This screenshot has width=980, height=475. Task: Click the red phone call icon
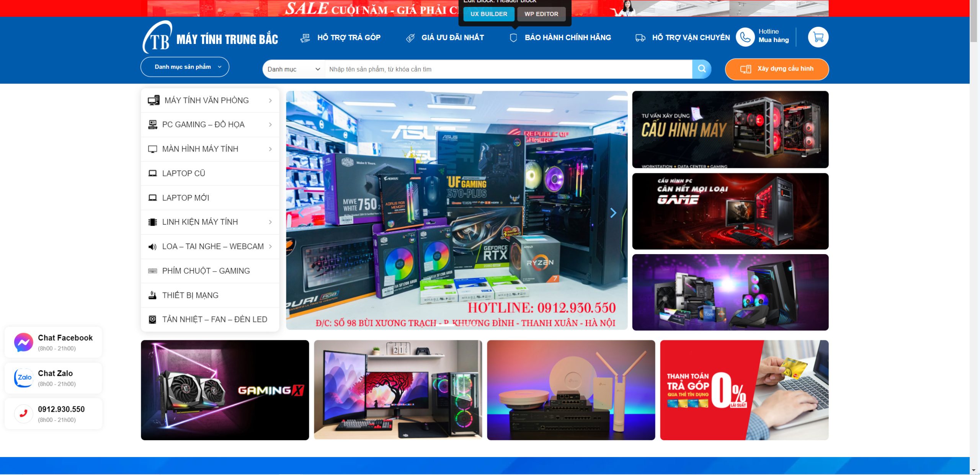click(x=23, y=413)
